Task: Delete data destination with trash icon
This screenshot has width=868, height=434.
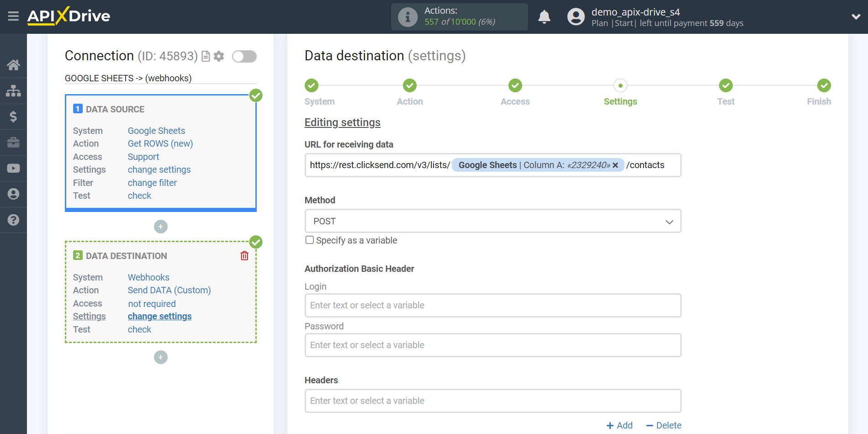Action: [244, 256]
